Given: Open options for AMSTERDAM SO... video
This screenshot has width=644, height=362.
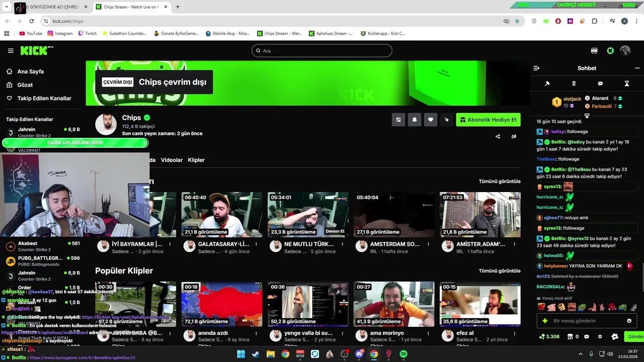Looking at the screenshot, I should point(428,244).
